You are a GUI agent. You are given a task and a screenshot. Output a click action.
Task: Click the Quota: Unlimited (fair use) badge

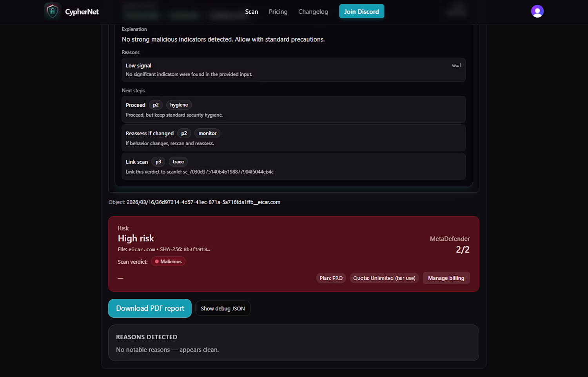tap(384, 278)
